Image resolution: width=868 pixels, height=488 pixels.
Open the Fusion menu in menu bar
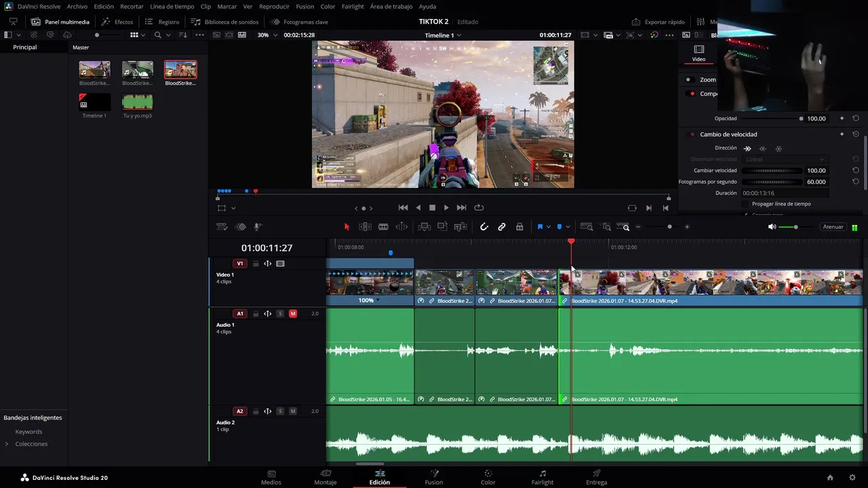click(305, 6)
